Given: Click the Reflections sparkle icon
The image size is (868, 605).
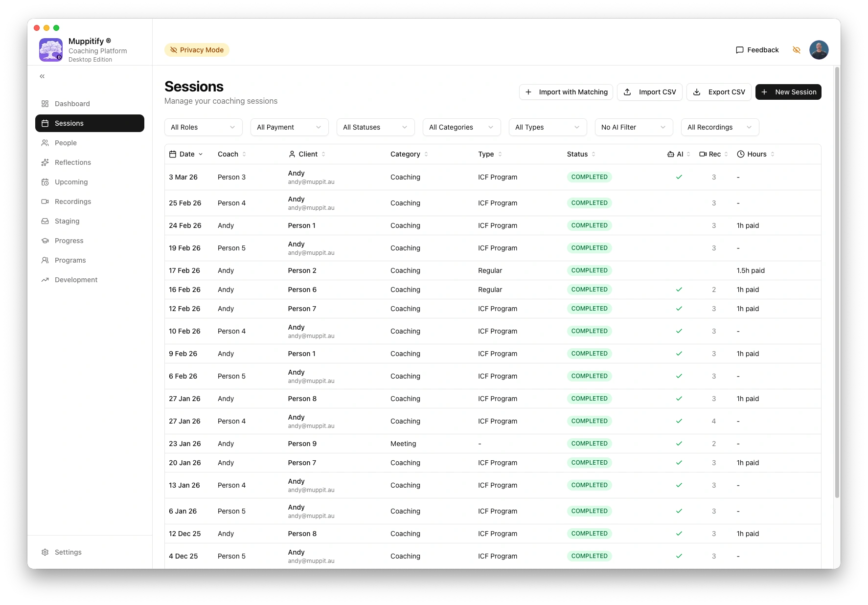Looking at the screenshot, I should [45, 162].
